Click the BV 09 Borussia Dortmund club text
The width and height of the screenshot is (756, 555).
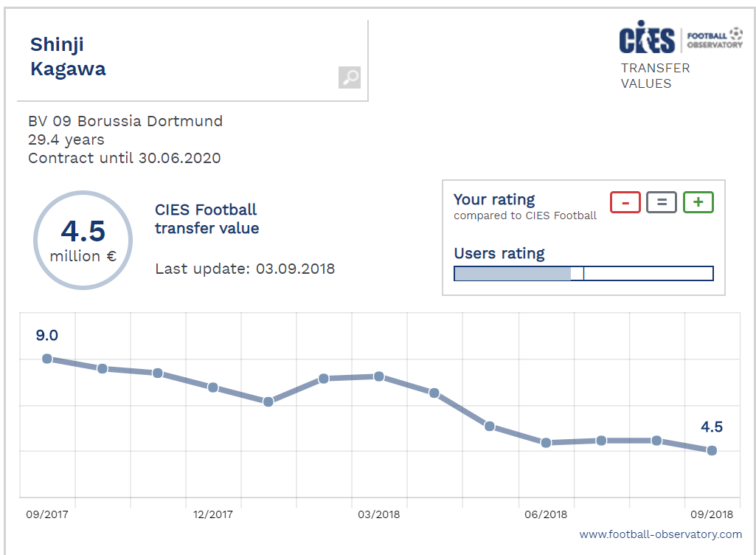(125, 121)
